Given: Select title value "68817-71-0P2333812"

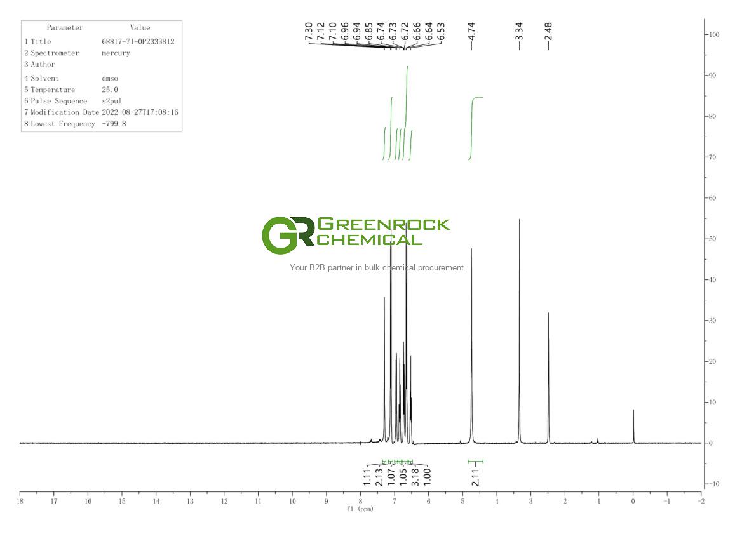Looking at the screenshot, I should click(138, 42).
